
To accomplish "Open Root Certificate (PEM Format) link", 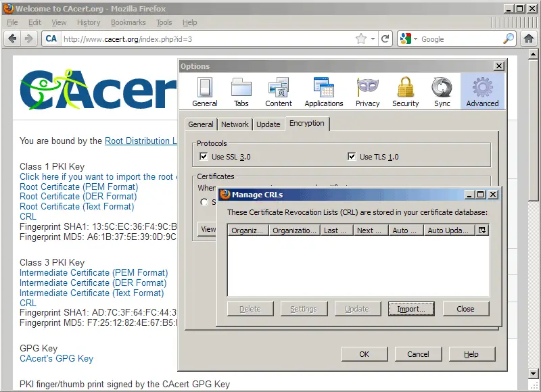I will (x=78, y=187).
